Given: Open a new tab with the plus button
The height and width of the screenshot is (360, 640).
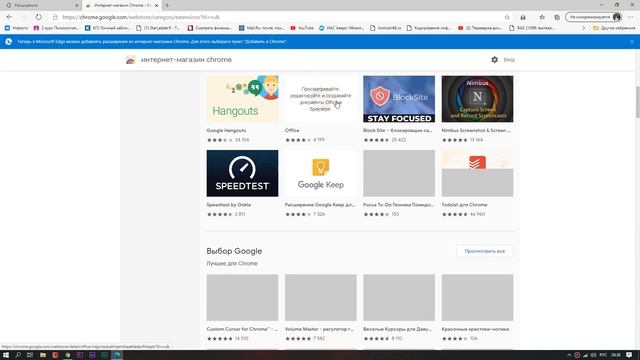Looking at the screenshot, I should pyautogui.click(x=167, y=5).
